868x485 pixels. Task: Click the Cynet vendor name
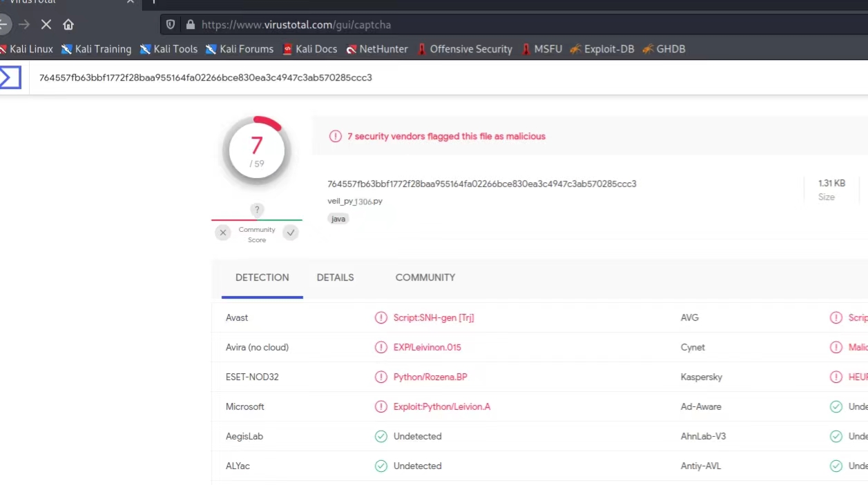coord(693,347)
